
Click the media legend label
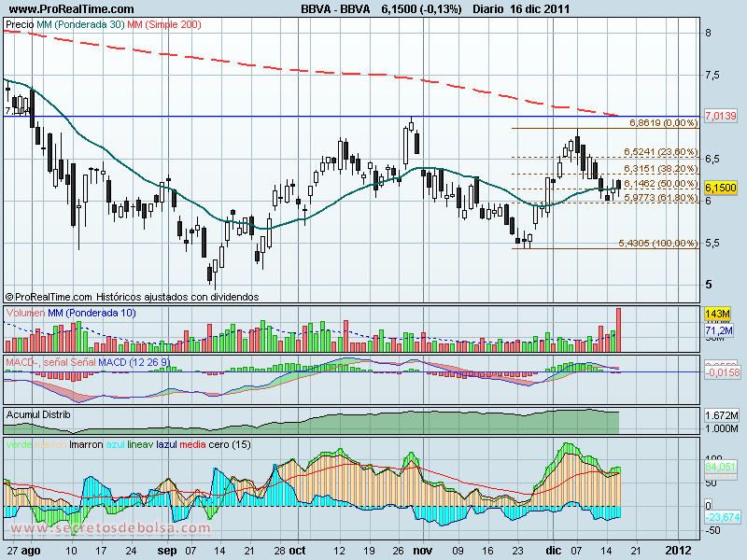[193, 444]
